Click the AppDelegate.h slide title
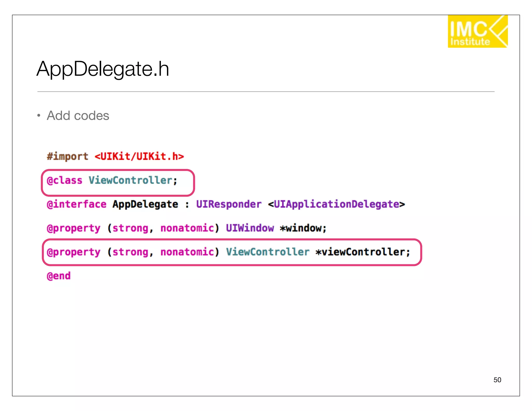The width and height of the screenshot is (532, 411). click(103, 69)
